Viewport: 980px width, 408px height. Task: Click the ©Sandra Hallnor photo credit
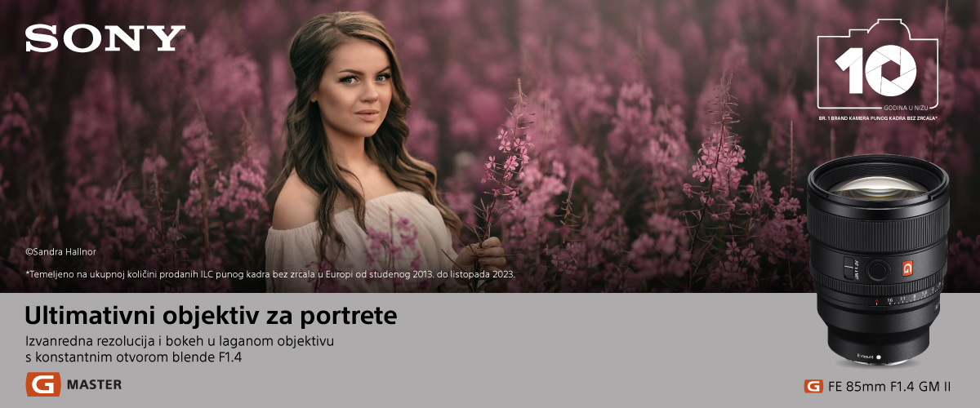click(x=60, y=252)
